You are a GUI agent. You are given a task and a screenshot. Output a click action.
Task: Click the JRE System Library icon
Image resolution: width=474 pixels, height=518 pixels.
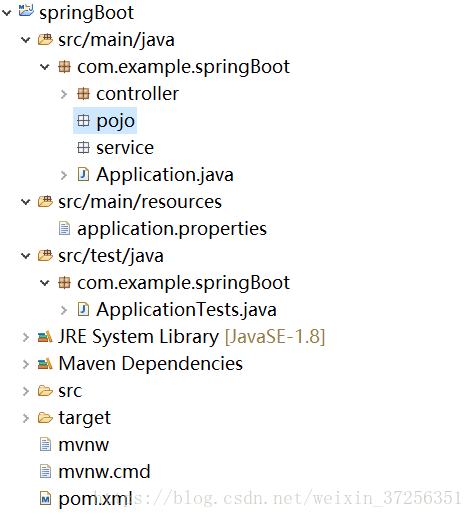click(45, 337)
